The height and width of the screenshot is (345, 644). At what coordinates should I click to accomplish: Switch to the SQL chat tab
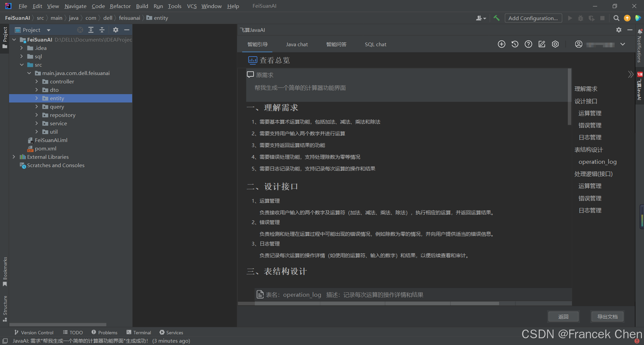click(375, 44)
